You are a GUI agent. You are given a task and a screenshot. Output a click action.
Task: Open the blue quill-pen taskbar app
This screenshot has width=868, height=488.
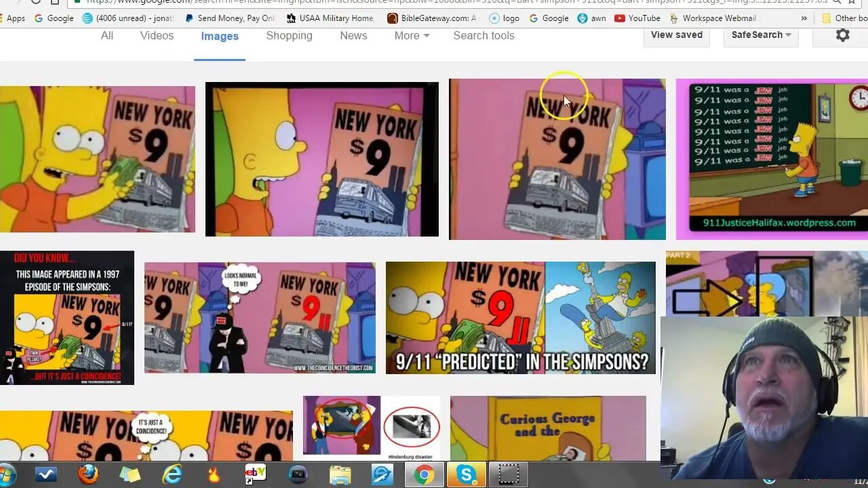(x=382, y=475)
